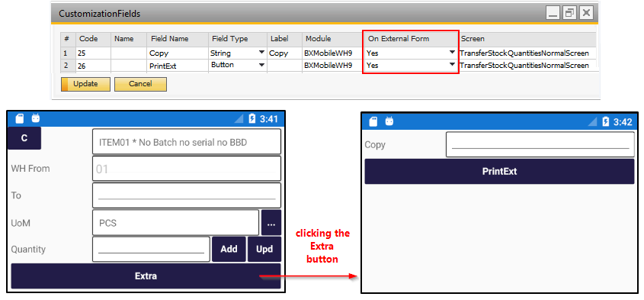Open Field Type dropdown for PrintExt row
The height and width of the screenshot is (300, 644).
(x=261, y=65)
